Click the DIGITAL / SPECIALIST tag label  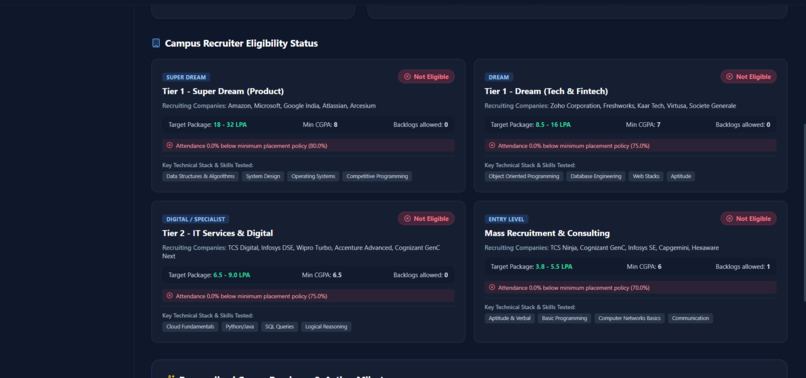click(x=196, y=219)
